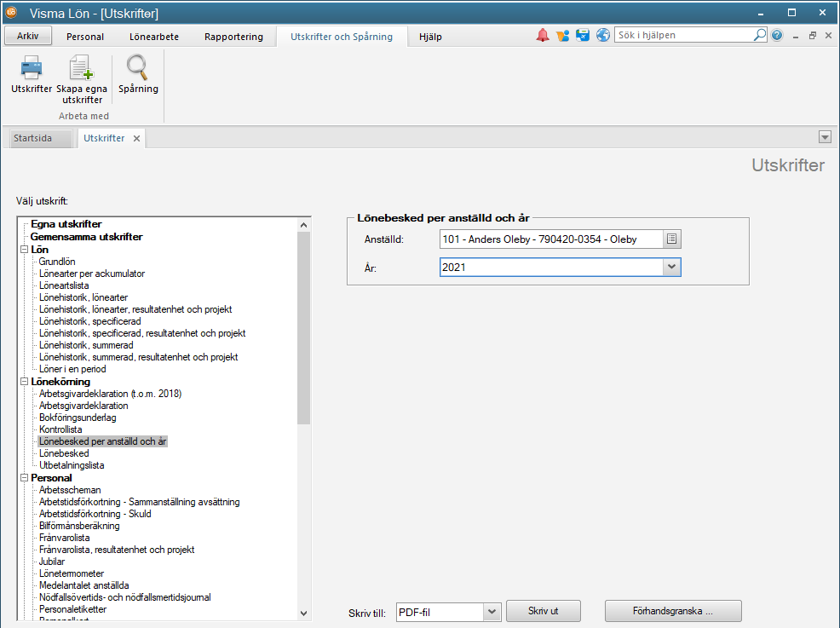Minimize the ribbon child window
Screen dimensions: 840x628
[796, 36]
